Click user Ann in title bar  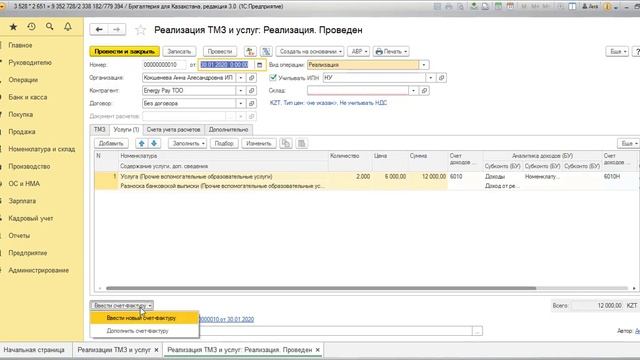590,7
